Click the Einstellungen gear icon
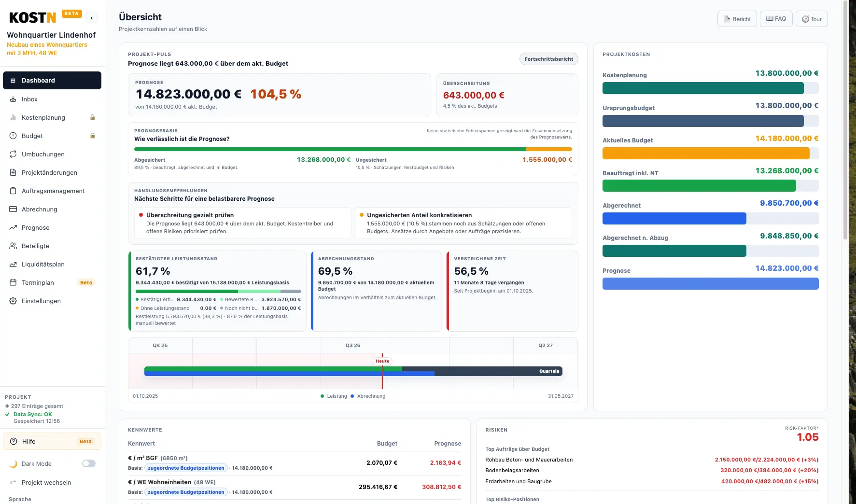Screen dimensions: 856x504 tap(13, 301)
